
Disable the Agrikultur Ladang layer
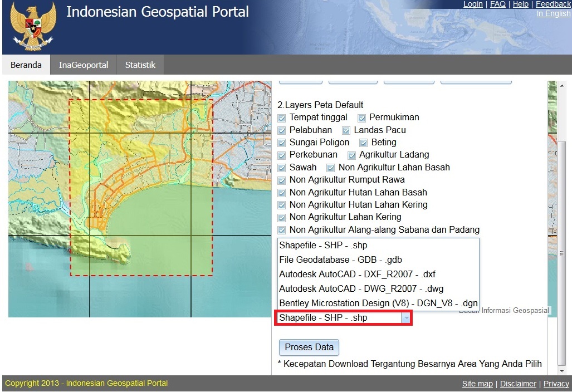point(351,155)
